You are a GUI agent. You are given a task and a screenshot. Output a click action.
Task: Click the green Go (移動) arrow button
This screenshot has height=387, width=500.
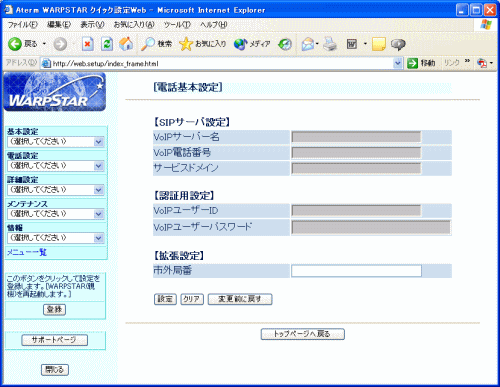coord(412,63)
